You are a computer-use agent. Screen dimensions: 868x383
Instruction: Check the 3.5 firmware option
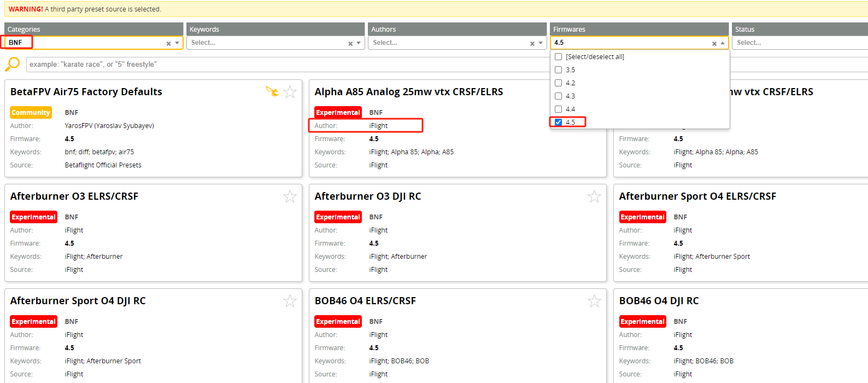[559, 70]
